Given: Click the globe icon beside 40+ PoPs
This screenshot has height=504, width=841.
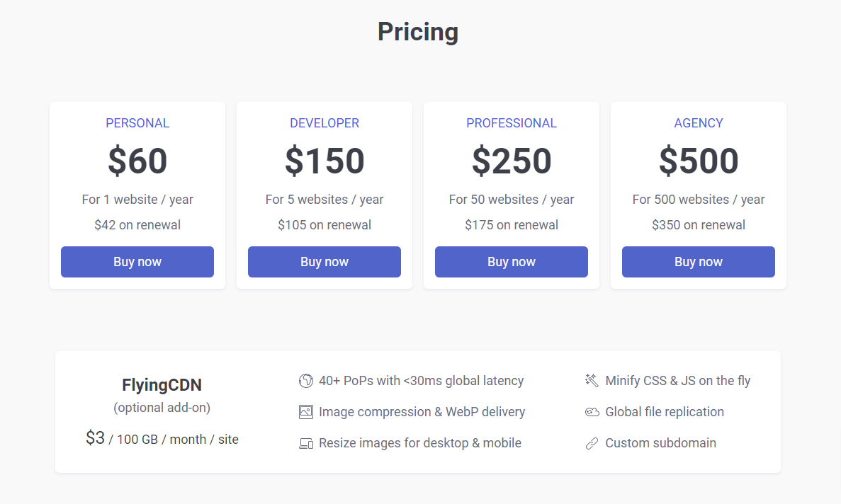Looking at the screenshot, I should click(305, 381).
